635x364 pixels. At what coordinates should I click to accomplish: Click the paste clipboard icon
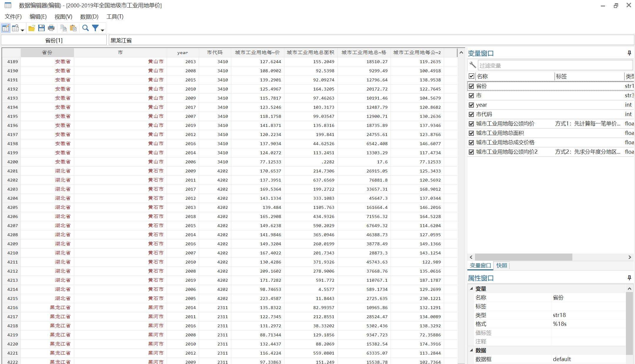[x=73, y=28]
